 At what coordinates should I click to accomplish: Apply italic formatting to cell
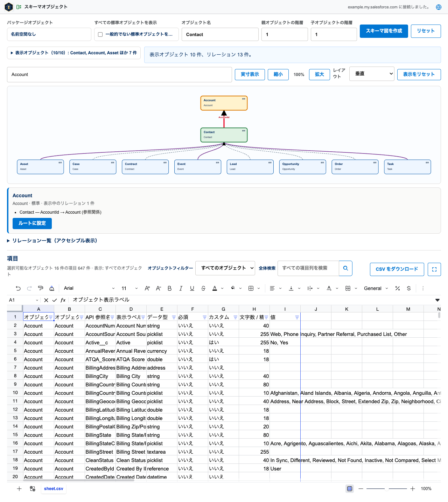coord(181,288)
